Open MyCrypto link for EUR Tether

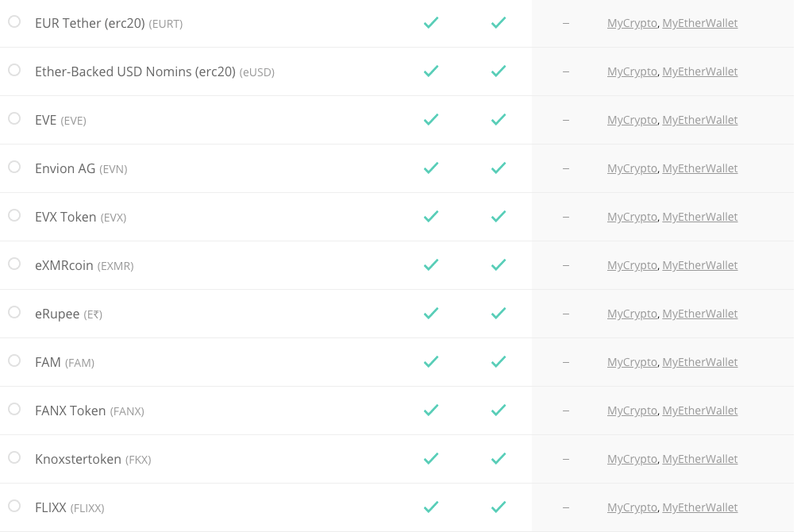point(632,23)
